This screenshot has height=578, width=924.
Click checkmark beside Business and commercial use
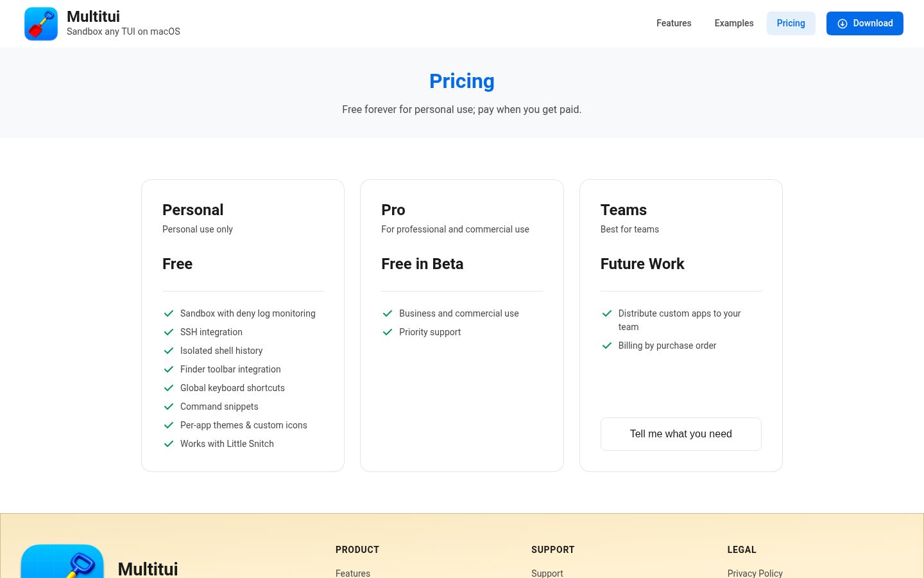(388, 313)
